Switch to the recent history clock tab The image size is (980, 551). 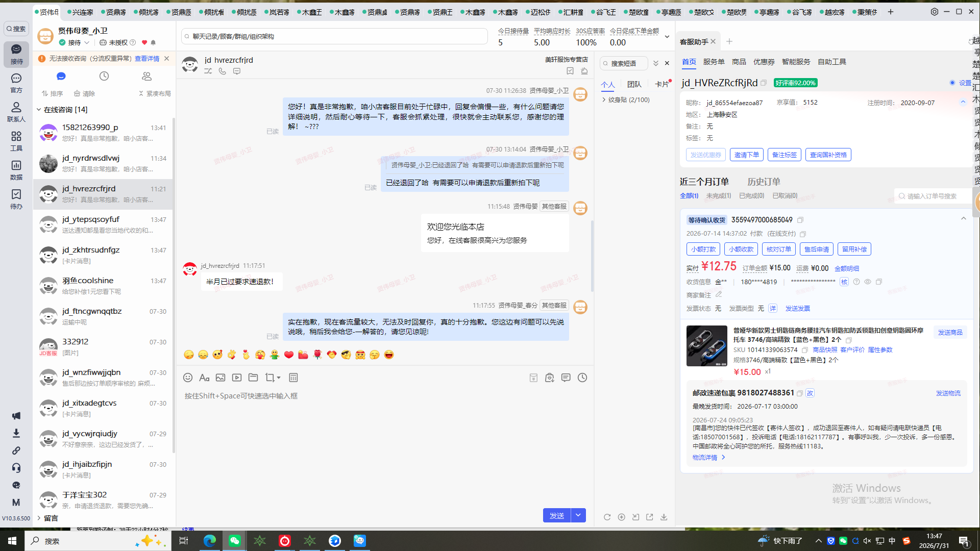coord(104,76)
